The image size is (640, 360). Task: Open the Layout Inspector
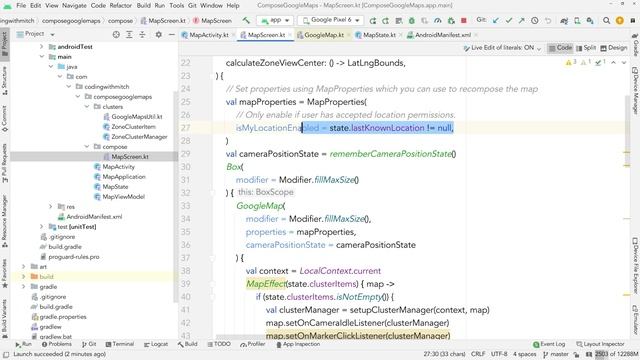600,344
